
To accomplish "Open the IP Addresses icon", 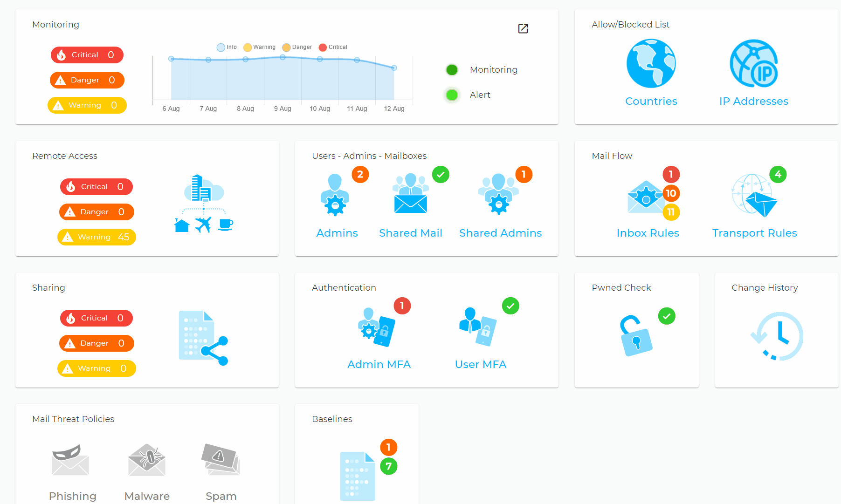I will pyautogui.click(x=753, y=64).
